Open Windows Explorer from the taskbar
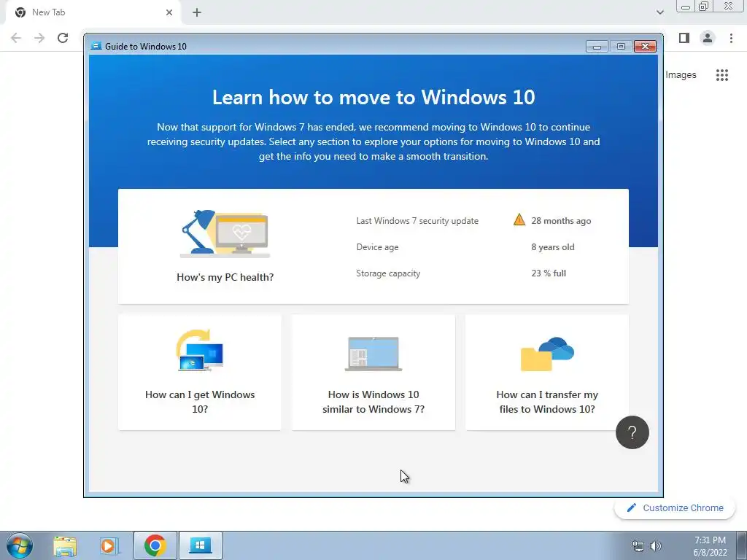The width and height of the screenshot is (747, 560). tap(65, 545)
